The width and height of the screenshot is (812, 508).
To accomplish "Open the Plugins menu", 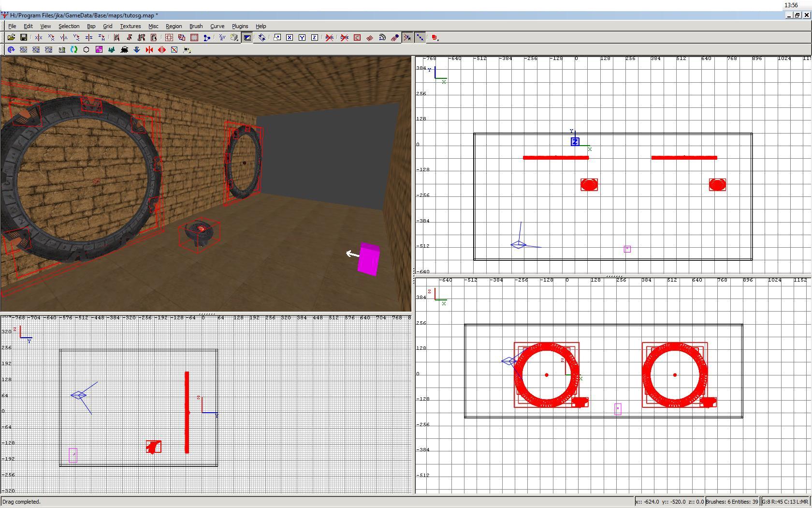I will [x=240, y=26].
